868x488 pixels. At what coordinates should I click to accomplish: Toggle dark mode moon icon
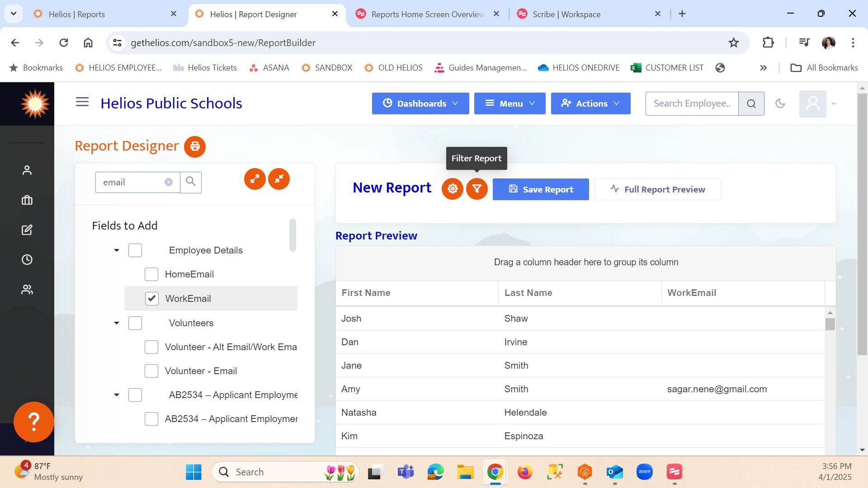780,103
